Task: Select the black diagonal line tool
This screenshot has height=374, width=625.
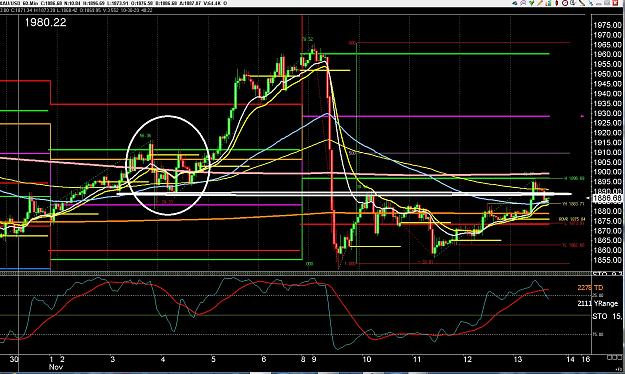Action: [582, 3]
